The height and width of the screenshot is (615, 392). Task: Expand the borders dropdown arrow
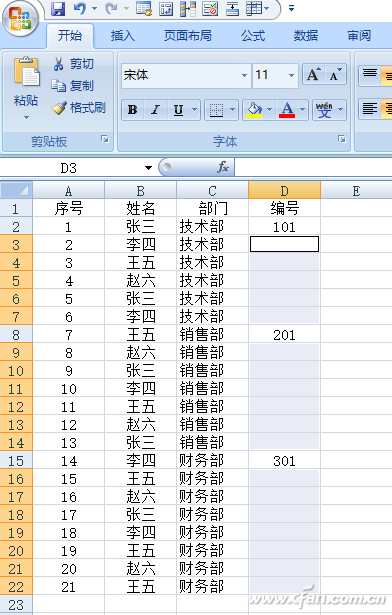click(232, 110)
